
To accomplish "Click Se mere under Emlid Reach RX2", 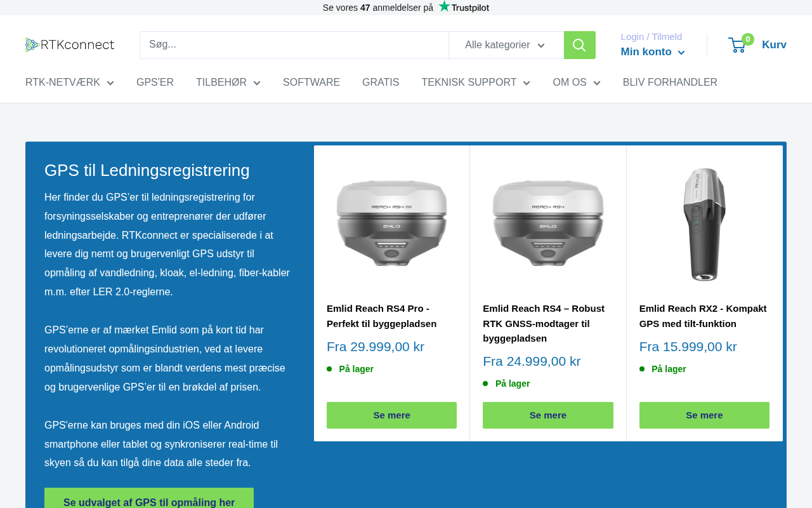I will click(x=704, y=415).
